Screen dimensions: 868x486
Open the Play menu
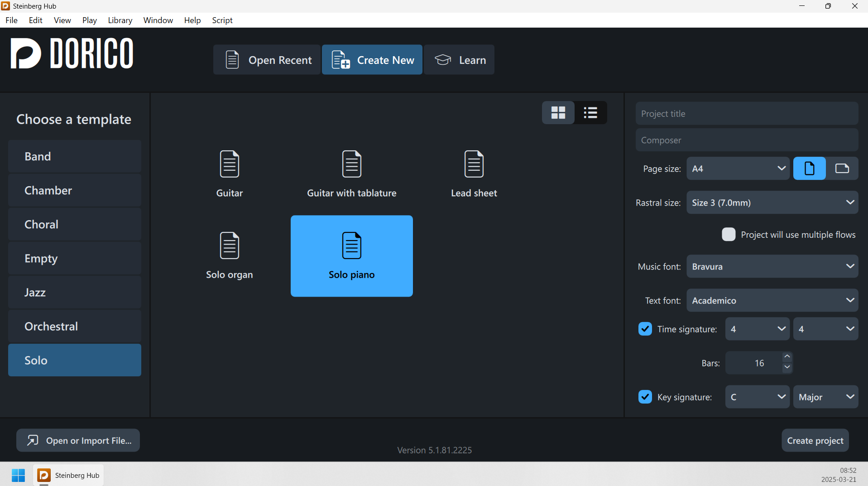pos(90,20)
